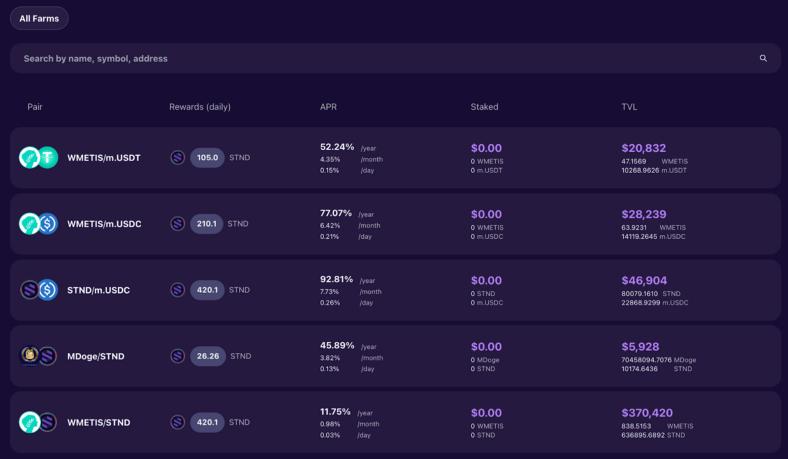Viewport: 788px width, 459px height.
Task: Click the search magnifier icon
Action: coord(763,58)
